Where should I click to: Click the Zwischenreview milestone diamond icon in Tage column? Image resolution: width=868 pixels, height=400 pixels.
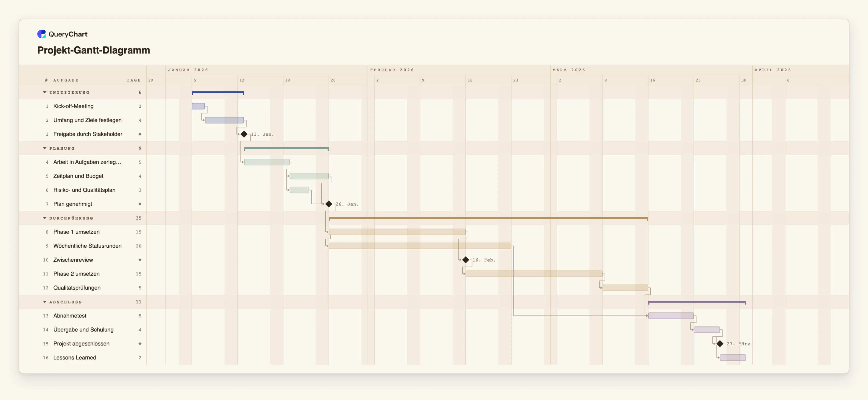(x=140, y=260)
